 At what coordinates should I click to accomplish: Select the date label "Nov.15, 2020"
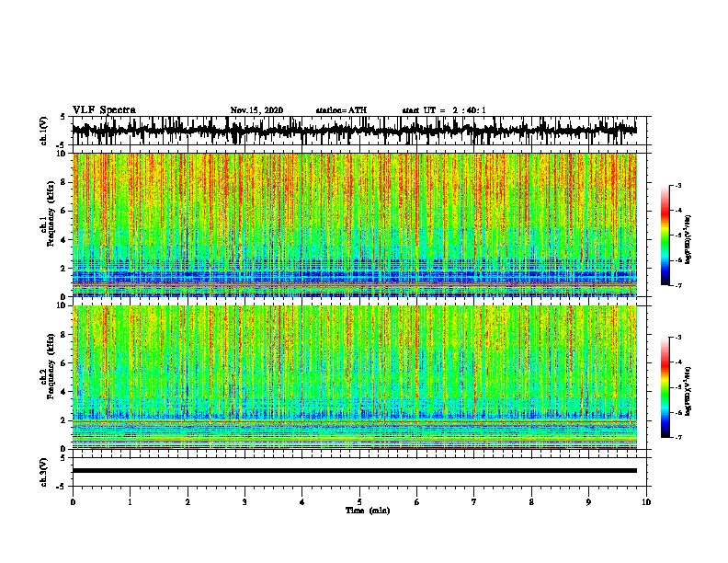256,110
